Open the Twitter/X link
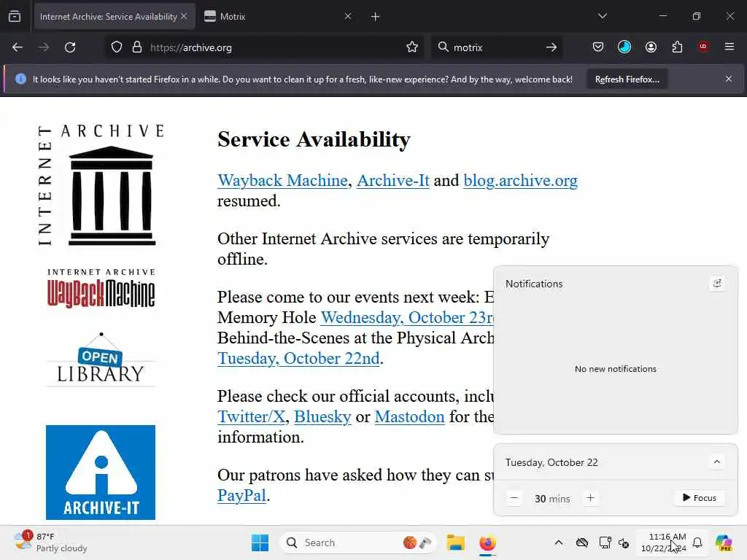 [x=252, y=416]
